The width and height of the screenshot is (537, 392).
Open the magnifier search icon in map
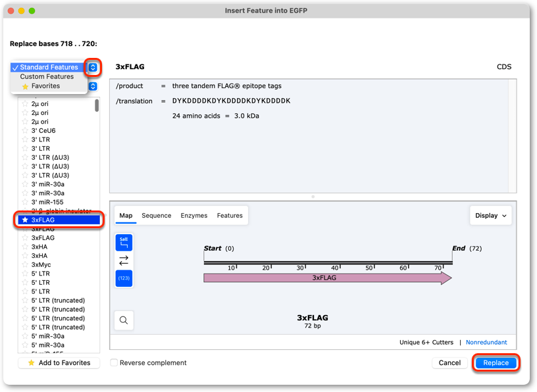pos(124,320)
